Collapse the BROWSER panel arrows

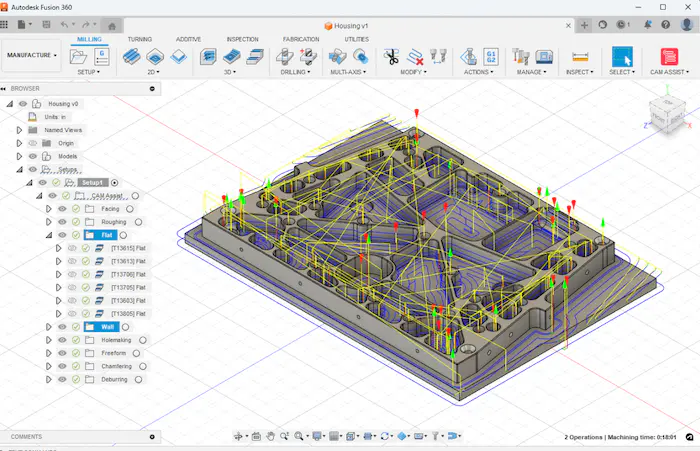(4, 88)
